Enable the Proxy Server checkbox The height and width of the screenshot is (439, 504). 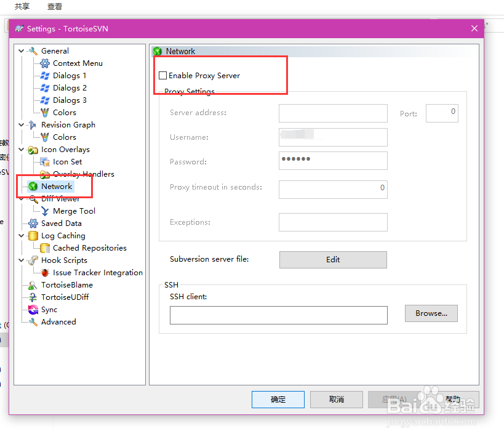[x=163, y=76]
